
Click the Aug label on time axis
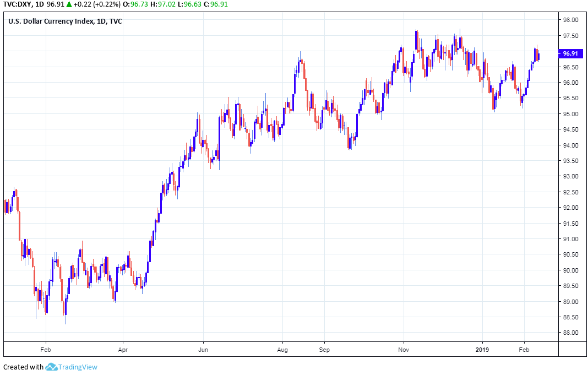click(x=282, y=349)
